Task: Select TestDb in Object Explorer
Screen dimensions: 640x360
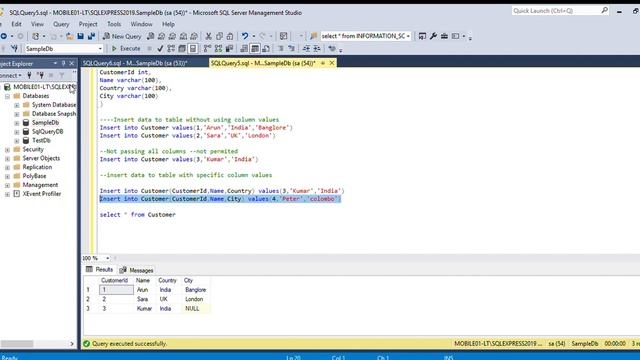Action: coord(41,140)
